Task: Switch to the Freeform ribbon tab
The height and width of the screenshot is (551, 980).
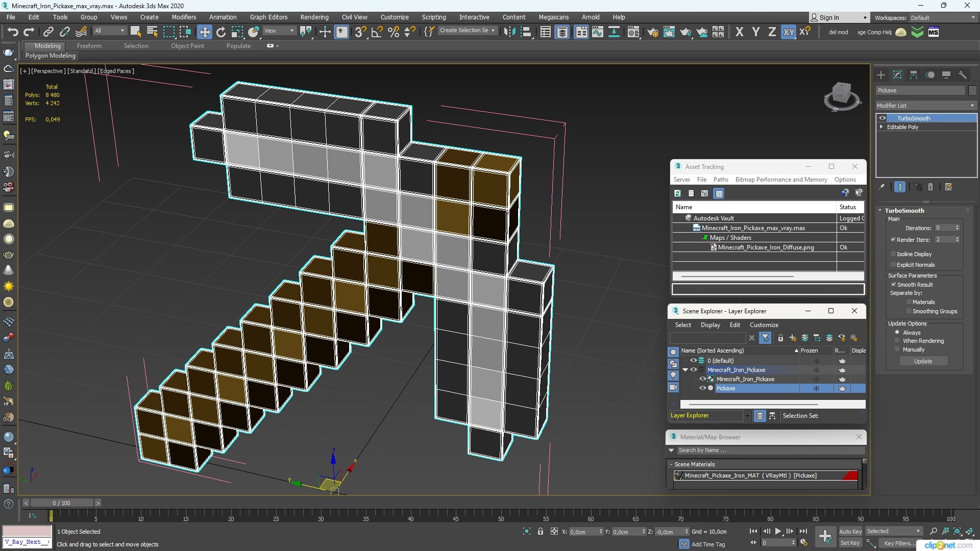Action: [x=89, y=46]
